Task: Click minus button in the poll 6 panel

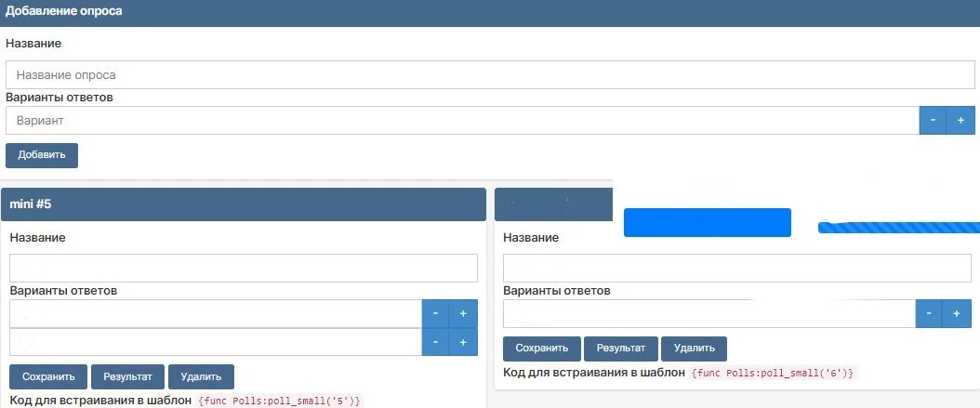Action: point(929,314)
